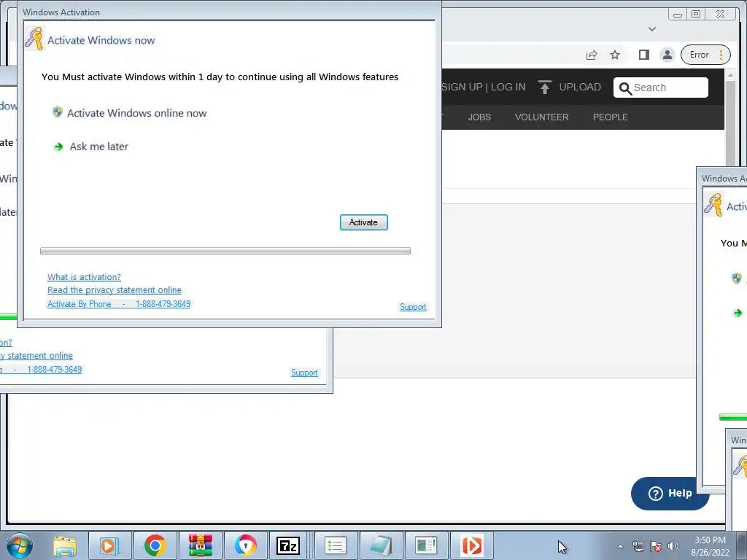Click the Error update button in Chrome
Image resolution: width=747 pixels, height=560 pixels.
pos(700,55)
